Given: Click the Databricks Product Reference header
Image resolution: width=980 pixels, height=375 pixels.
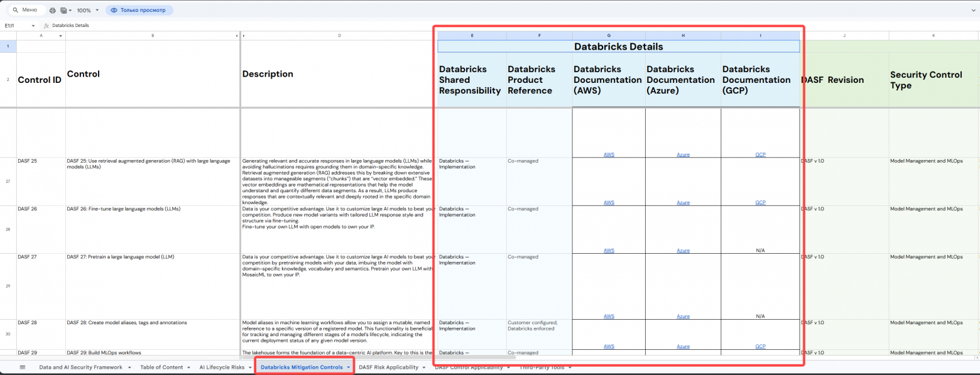Looking at the screenshot, I should coord(540,80).
